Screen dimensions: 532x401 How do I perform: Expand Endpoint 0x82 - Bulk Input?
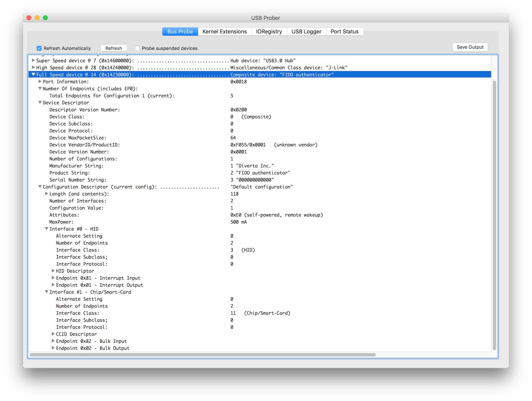pos(53,341)
